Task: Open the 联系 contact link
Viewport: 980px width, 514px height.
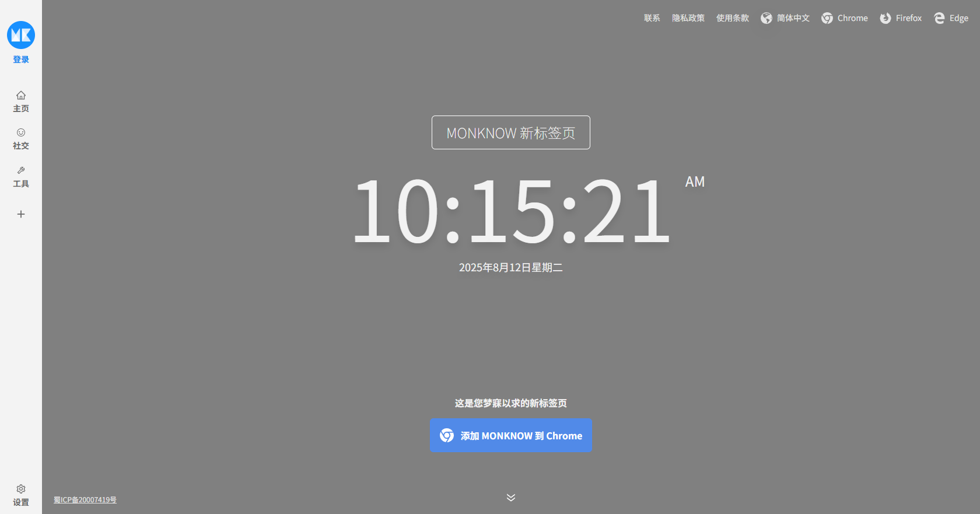Action: point(652,18)
